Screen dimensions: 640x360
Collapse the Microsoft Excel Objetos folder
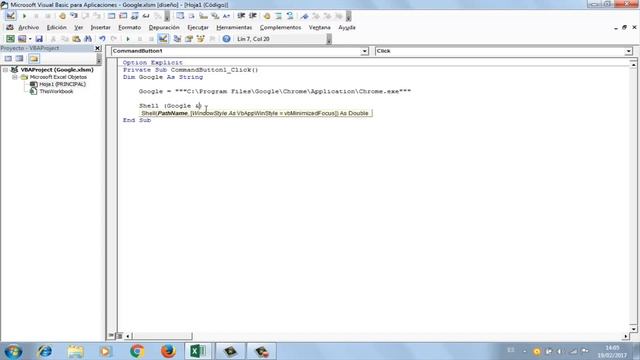15,77
